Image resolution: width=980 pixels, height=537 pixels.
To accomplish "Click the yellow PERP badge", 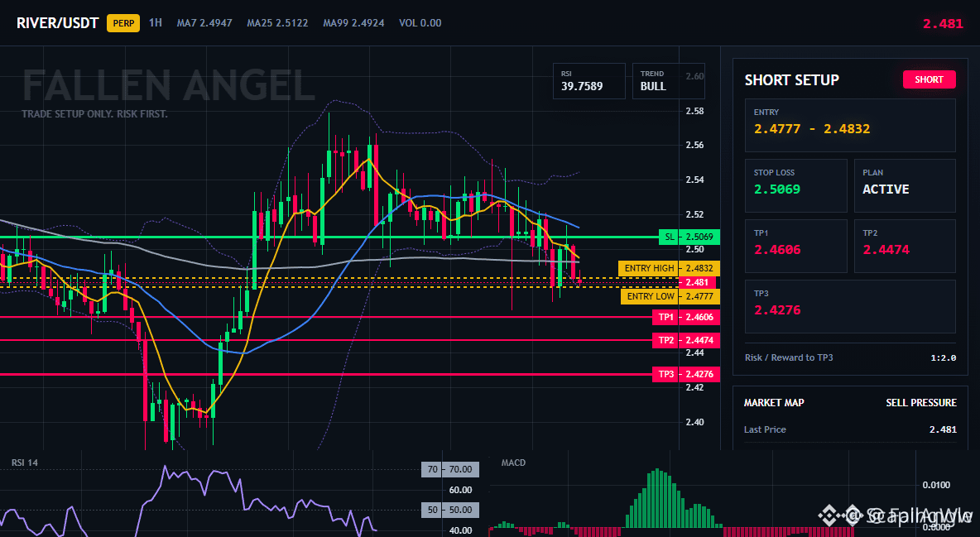I will point(123,23).
